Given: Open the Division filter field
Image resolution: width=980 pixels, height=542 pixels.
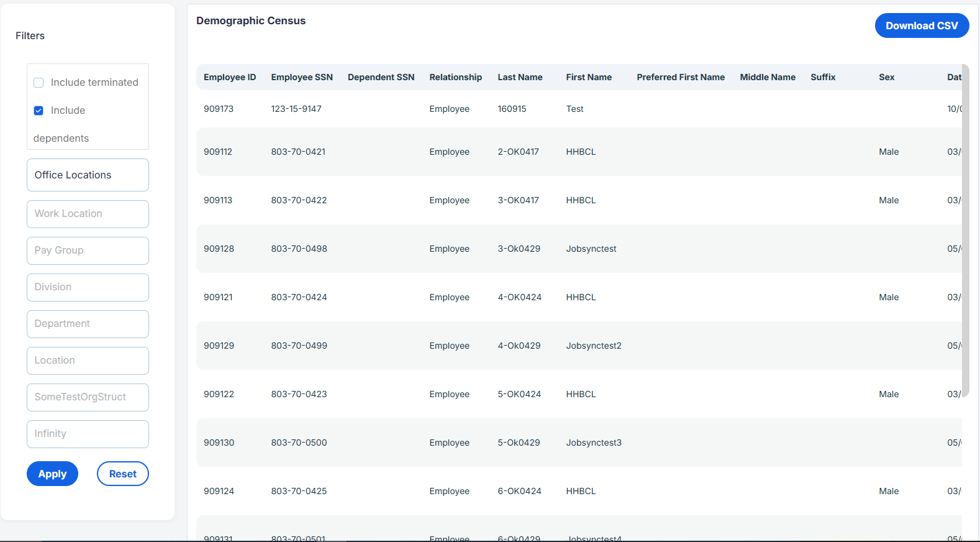Looking at the screenshot, I should tap(88, 287).
